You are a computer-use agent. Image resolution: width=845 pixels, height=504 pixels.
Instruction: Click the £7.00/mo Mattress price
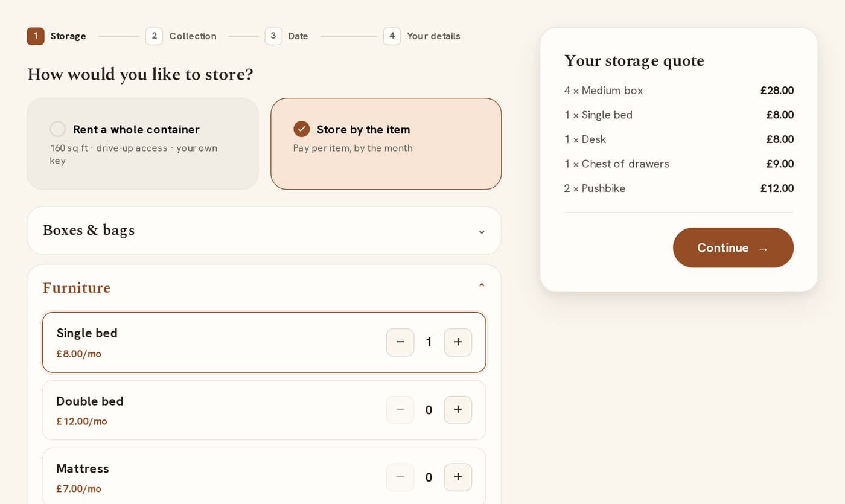coord(78,489)
